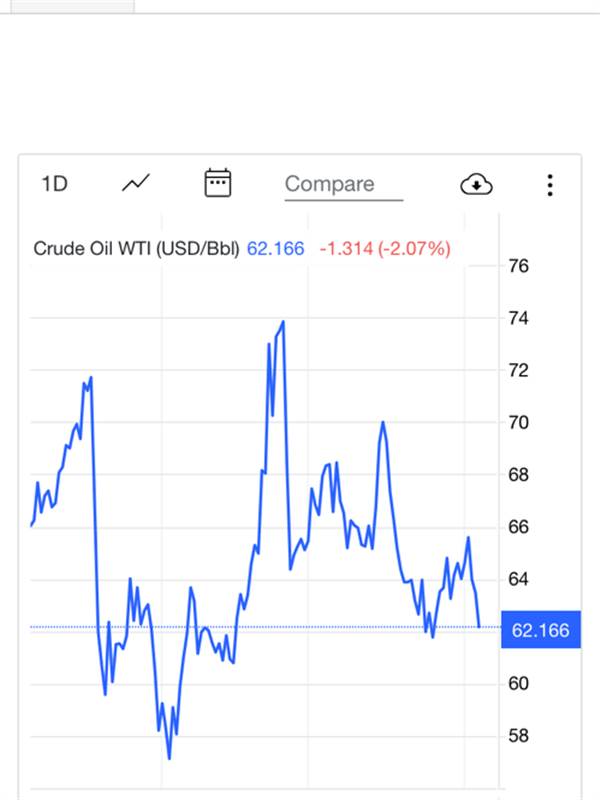
Task: Open the 1D interval selector
Action: [54, 184]
